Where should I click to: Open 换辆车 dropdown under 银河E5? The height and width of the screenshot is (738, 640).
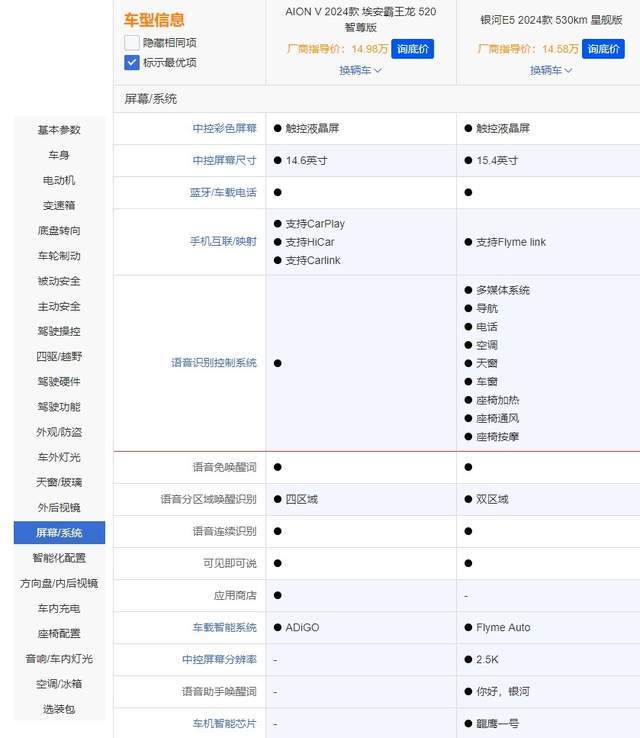551,70
